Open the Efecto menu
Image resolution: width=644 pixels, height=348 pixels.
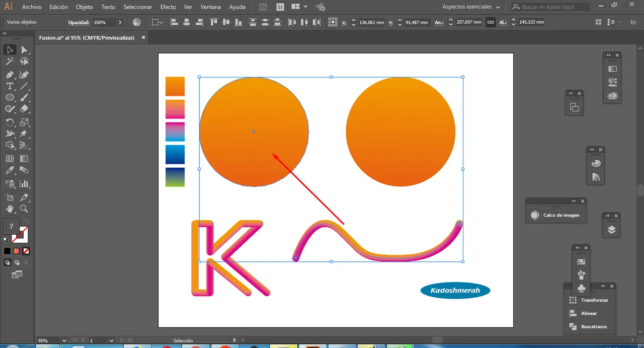click(168, 7)
